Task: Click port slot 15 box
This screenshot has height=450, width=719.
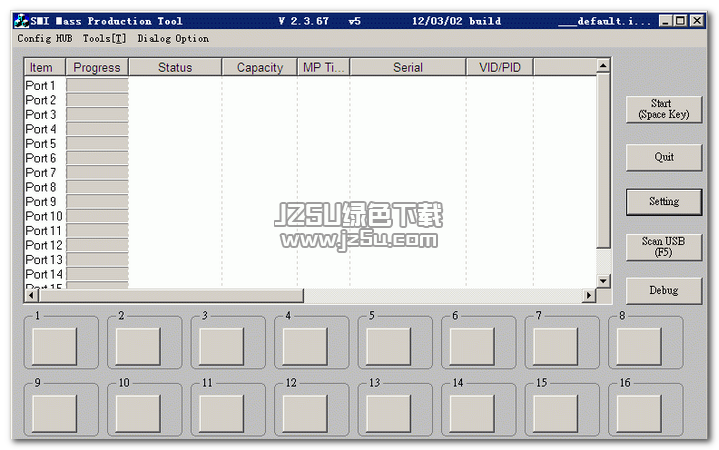Action: pos(555,414)
